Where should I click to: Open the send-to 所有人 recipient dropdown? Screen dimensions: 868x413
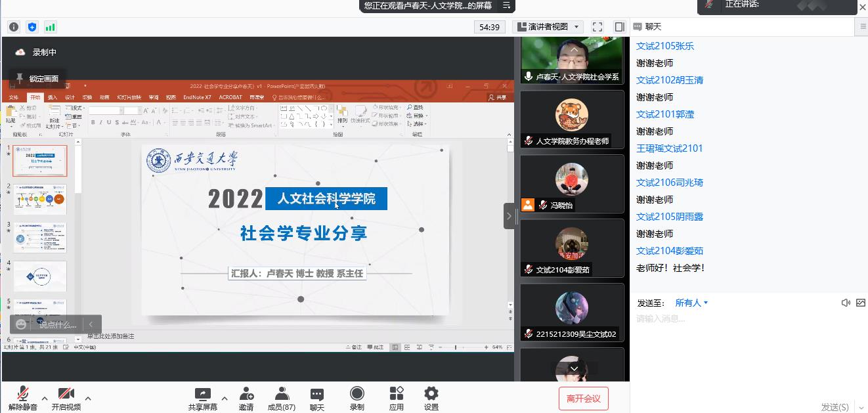coord(691,303)
